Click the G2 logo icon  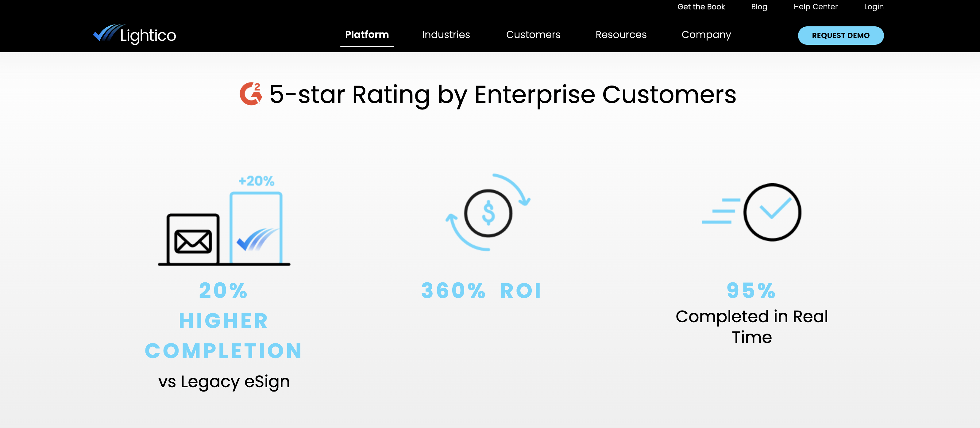coord(251,94)
